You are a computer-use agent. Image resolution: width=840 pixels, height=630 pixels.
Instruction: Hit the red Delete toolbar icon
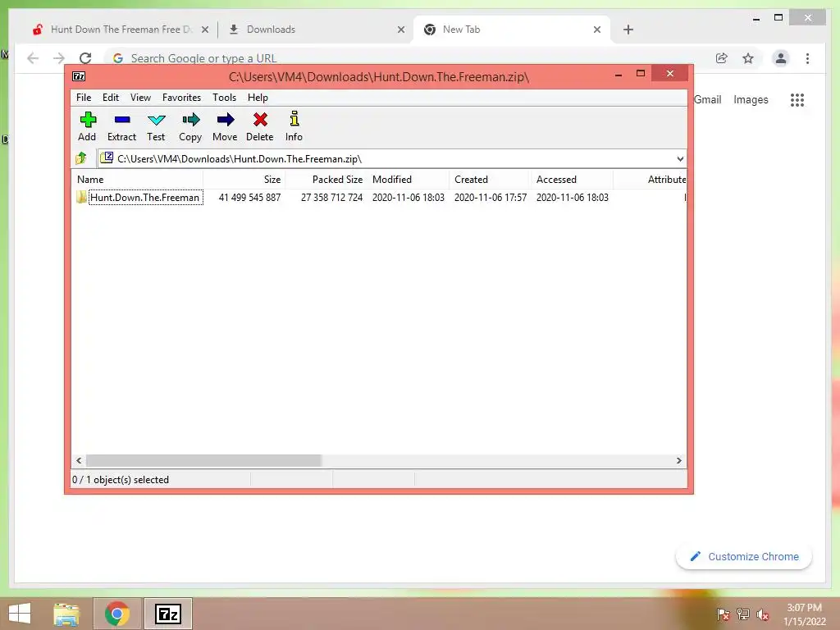[260, 120]
